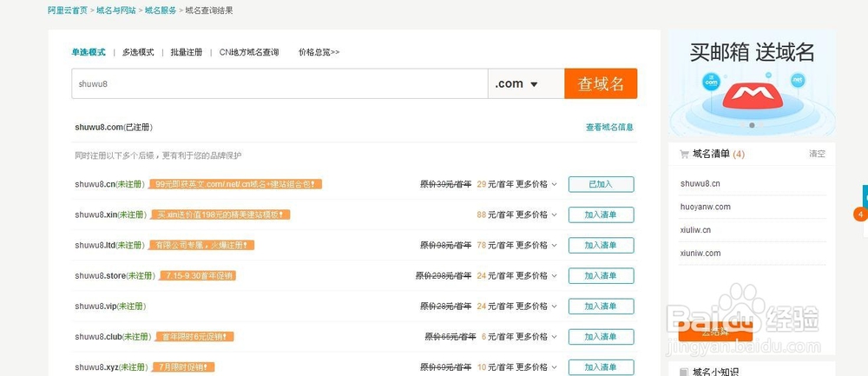Select the middle carousel dot on the banner

click(752, 125)
